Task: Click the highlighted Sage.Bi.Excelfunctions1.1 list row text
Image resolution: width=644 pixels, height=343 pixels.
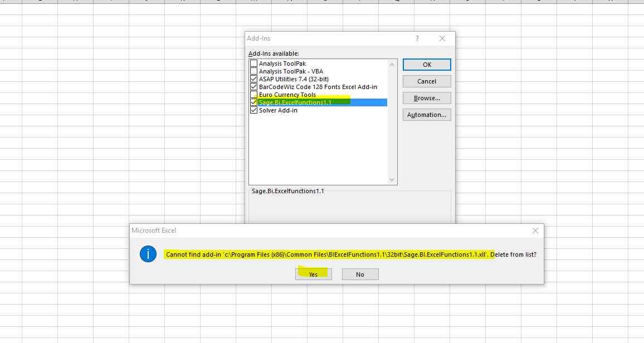Action: [295, 102]
